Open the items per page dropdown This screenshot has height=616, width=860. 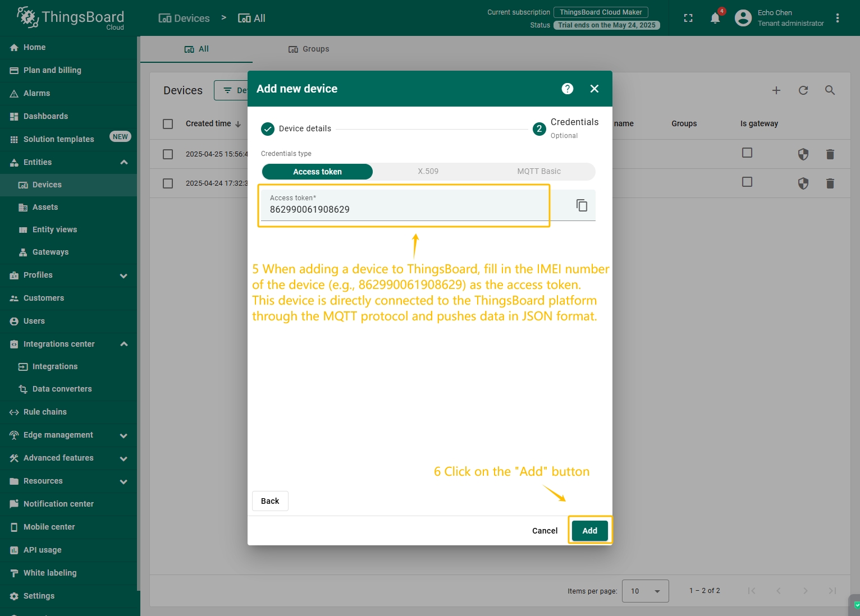pos(645,591)
